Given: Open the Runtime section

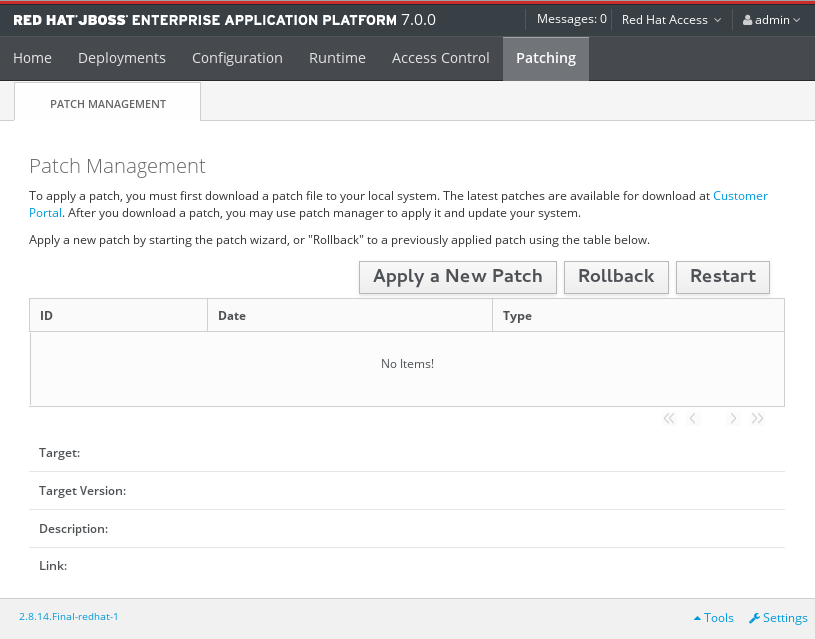Looking at the screenshot, I should 337,58.
